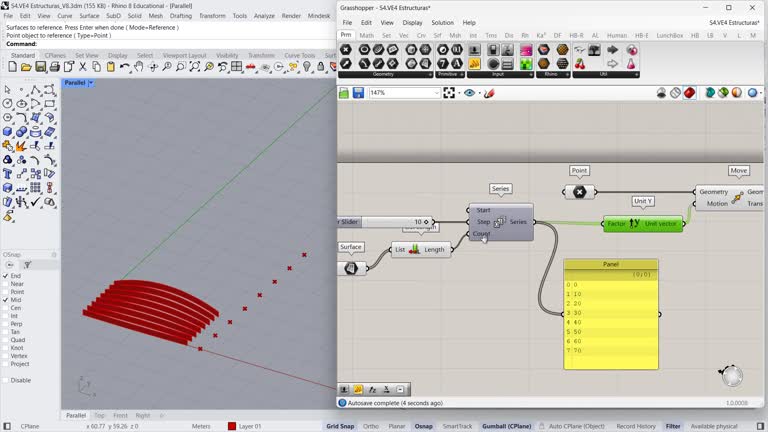Viewport: 768px width, 432px height.
Task: Enable the Near object snap checkbox
Action: [6, 284]
